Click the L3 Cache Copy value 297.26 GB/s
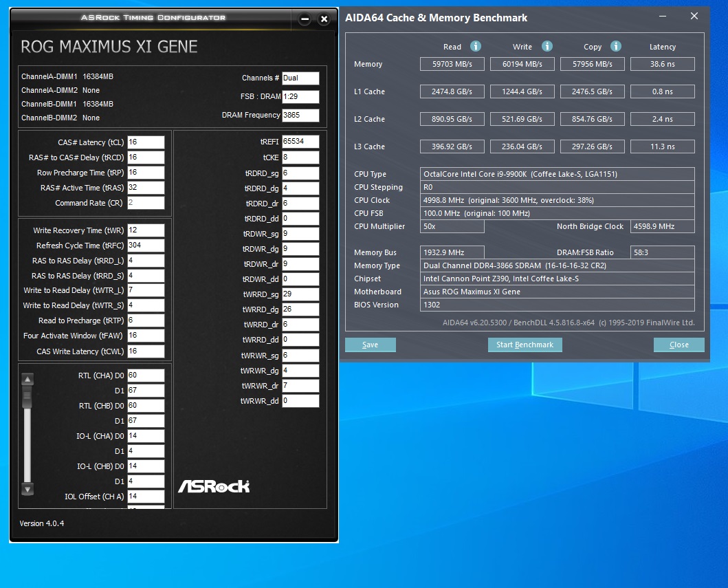The image size is (728, 588). [593, 146]
